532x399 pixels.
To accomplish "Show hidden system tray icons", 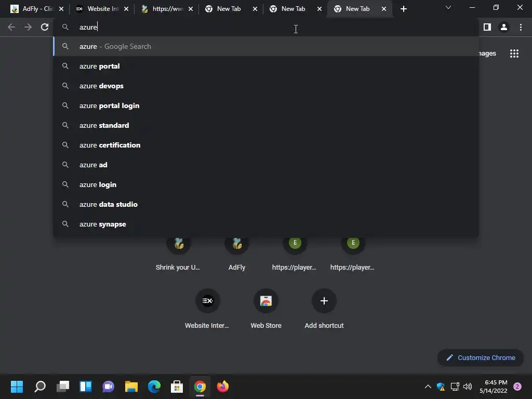I will click(428, 387).
